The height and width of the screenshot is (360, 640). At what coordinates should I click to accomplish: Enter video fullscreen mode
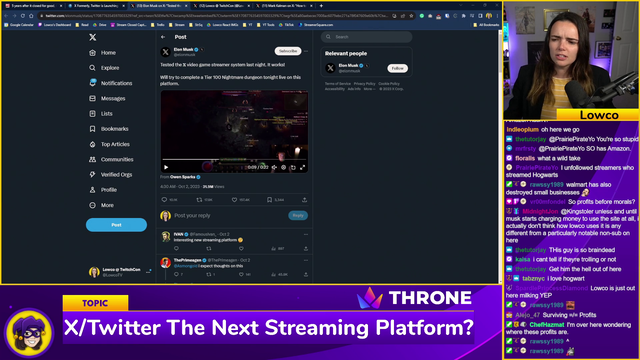pos(302,167)
